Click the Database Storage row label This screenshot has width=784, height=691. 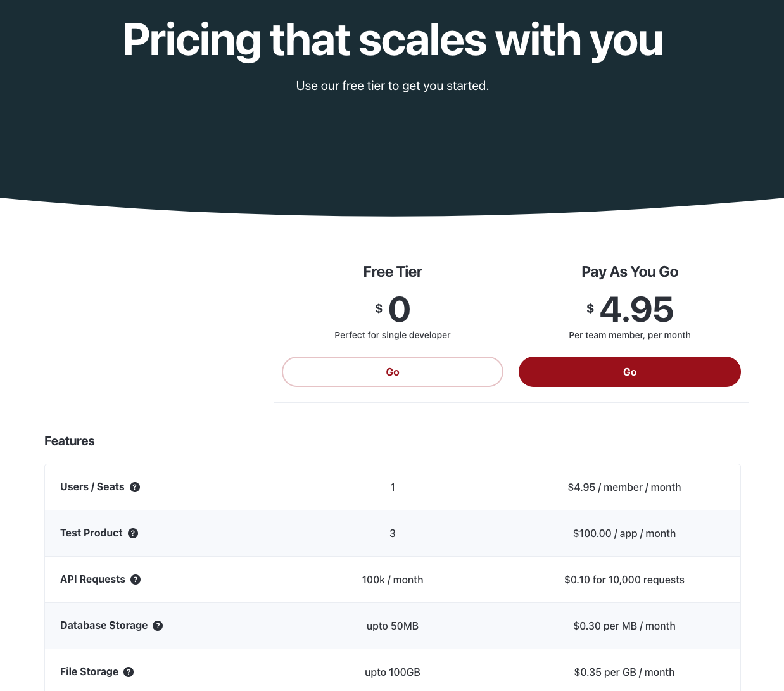(x=104, y=625)
